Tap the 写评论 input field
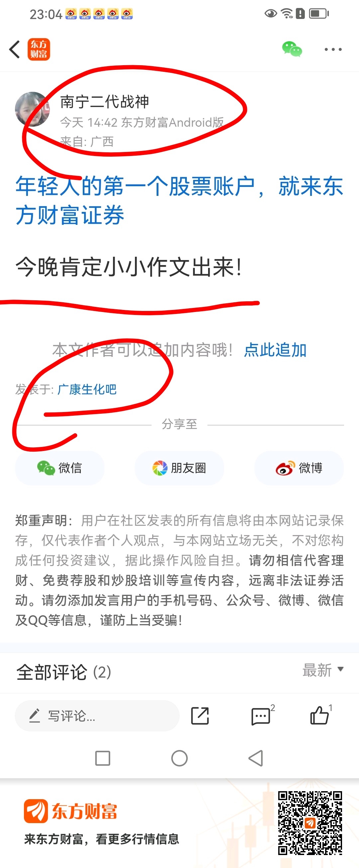The height and width of the screenshot is (868, 359). coord(97,716)
